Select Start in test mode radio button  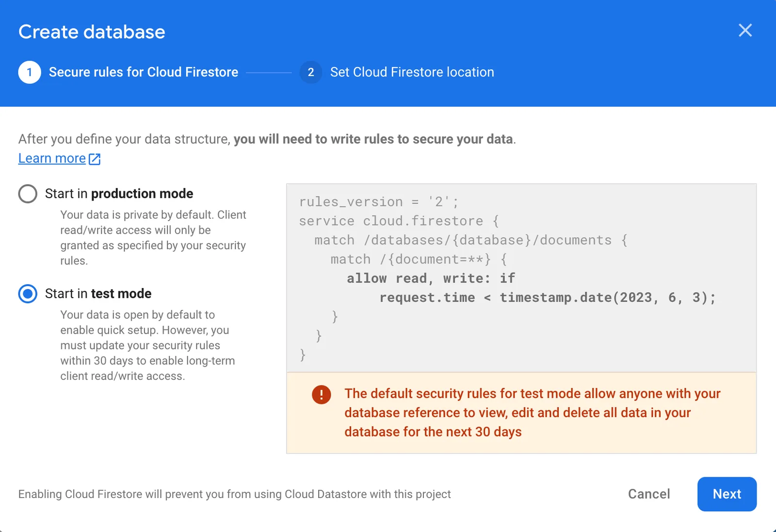[x=28, y=293]
